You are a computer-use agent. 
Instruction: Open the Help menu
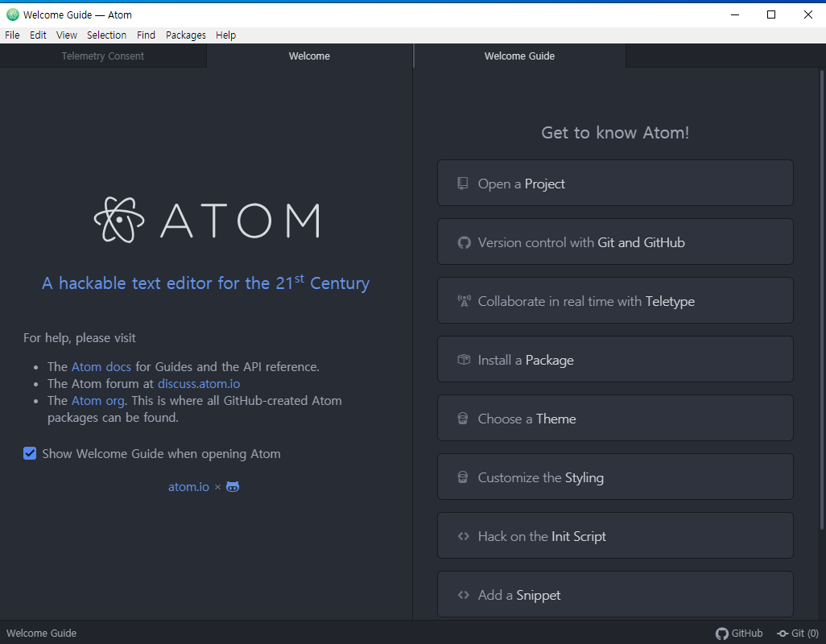tap(225, 35)
